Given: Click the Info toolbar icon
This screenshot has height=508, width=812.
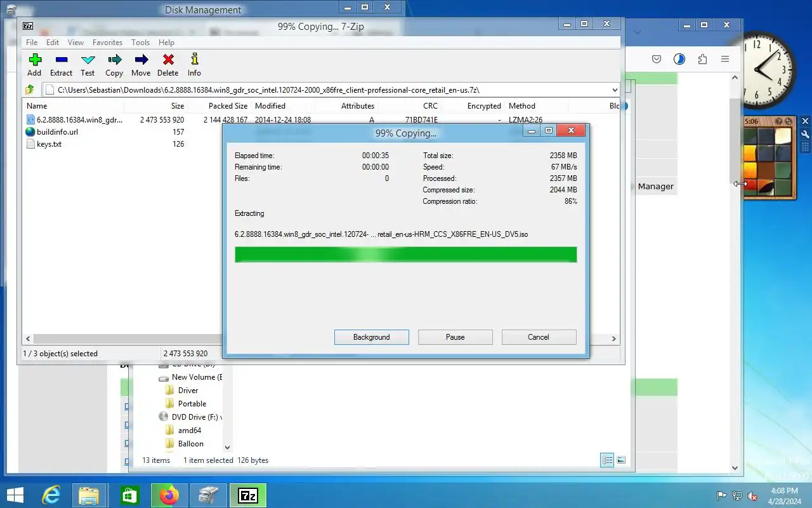Looking at the screenshot, I should coord(195,60).
